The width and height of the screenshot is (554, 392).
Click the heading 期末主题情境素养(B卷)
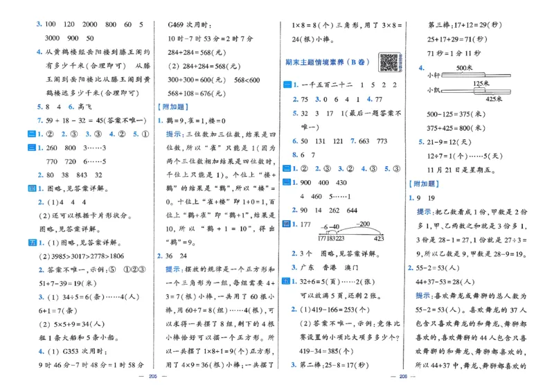pos(327,62)
